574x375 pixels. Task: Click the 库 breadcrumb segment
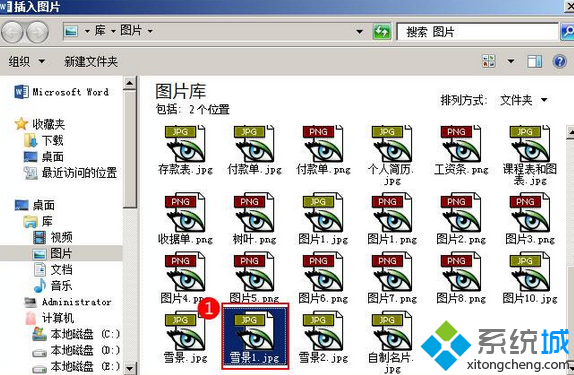(100, 31)
